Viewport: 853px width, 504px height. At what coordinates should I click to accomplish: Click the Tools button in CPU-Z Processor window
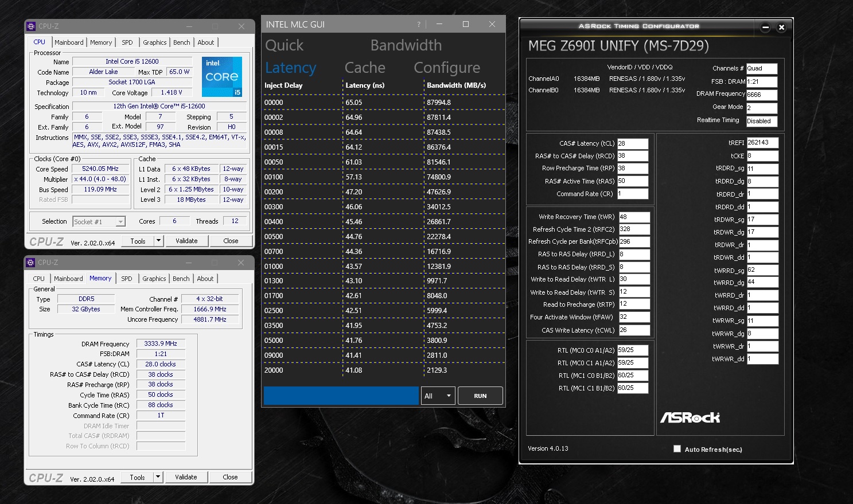138,241
